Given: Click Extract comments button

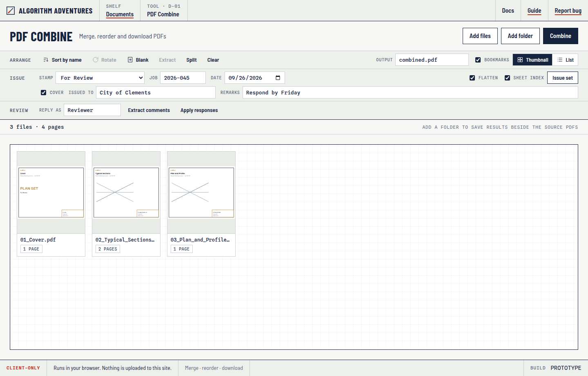Looking at the screenshot, I should [x=149, y=110].
